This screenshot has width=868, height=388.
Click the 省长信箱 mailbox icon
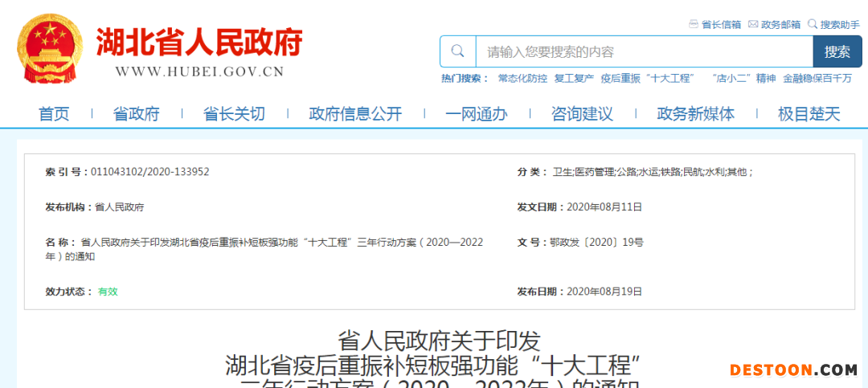(694, 24)
